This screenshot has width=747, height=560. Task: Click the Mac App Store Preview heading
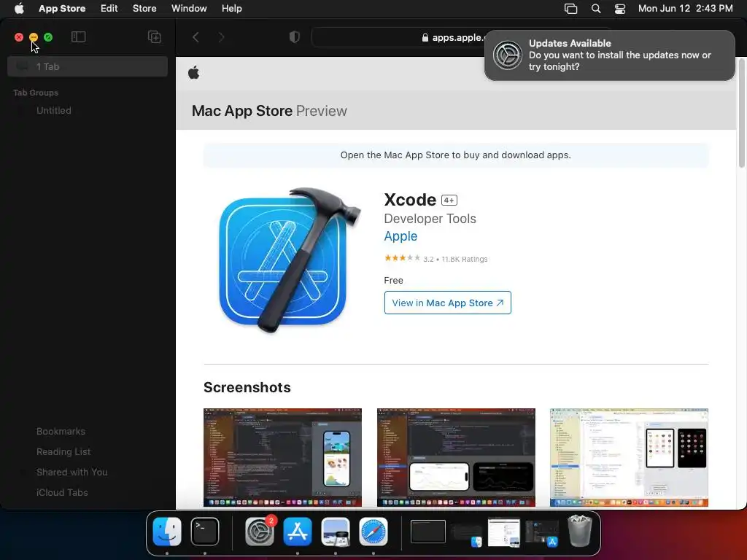point(269,111)
